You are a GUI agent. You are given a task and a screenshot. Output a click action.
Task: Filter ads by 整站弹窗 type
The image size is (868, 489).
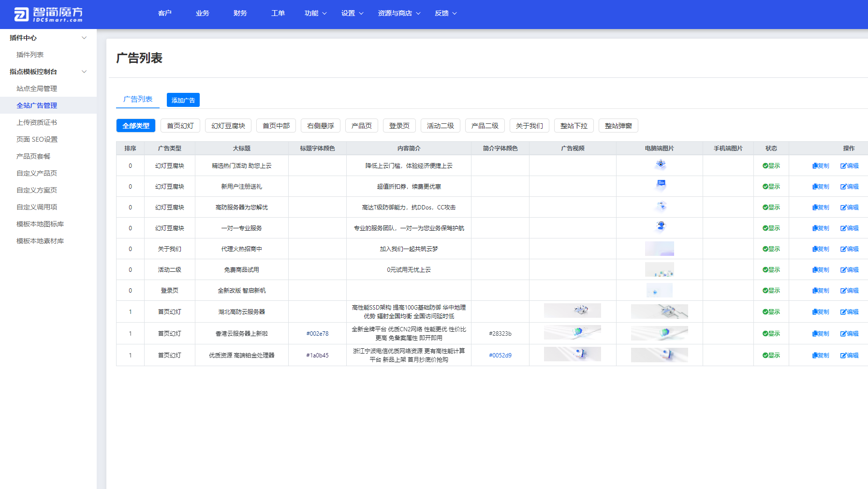coord(618,126)
